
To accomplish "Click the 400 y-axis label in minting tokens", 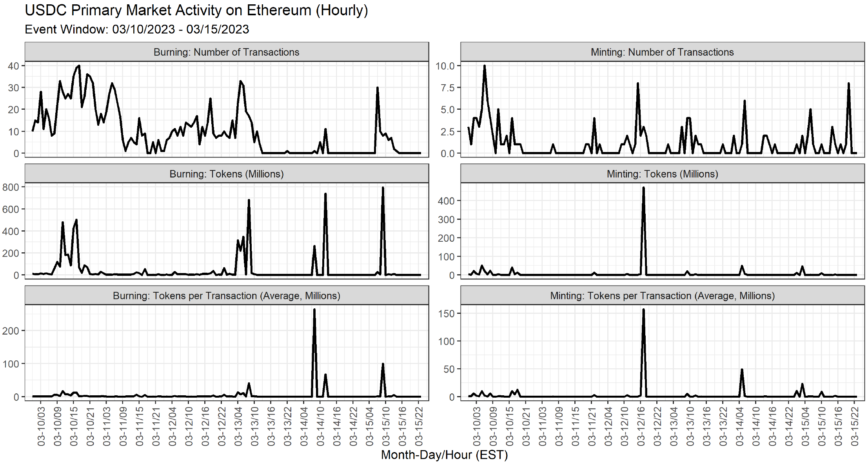I will click(446, 201).
